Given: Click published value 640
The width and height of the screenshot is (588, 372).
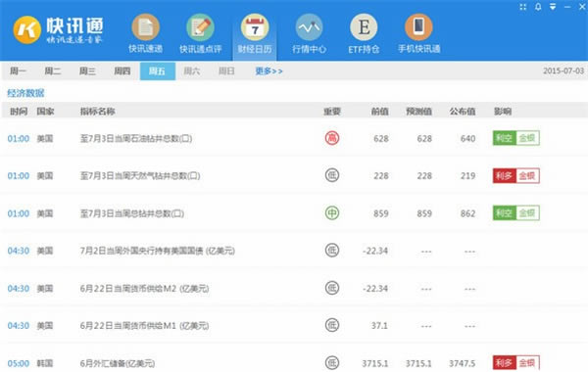Looking at the screenshot, I should point(468,139).
